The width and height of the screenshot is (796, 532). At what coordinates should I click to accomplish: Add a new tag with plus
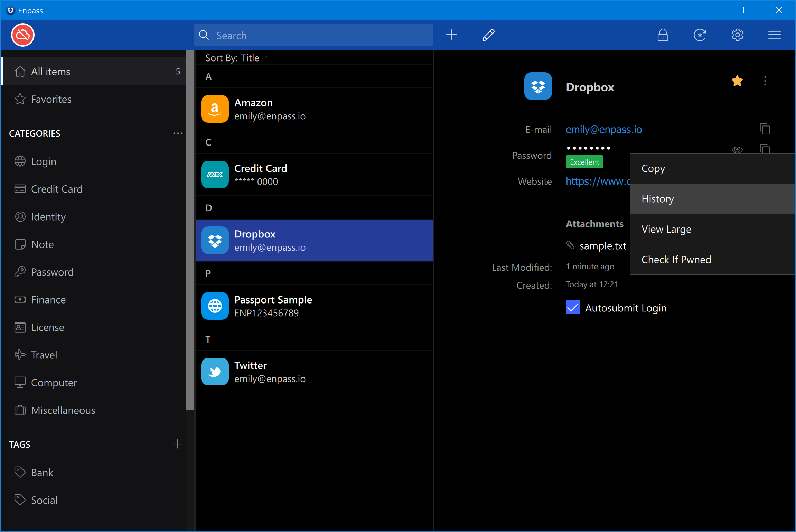pyautogui.click(x=177, y=444)
